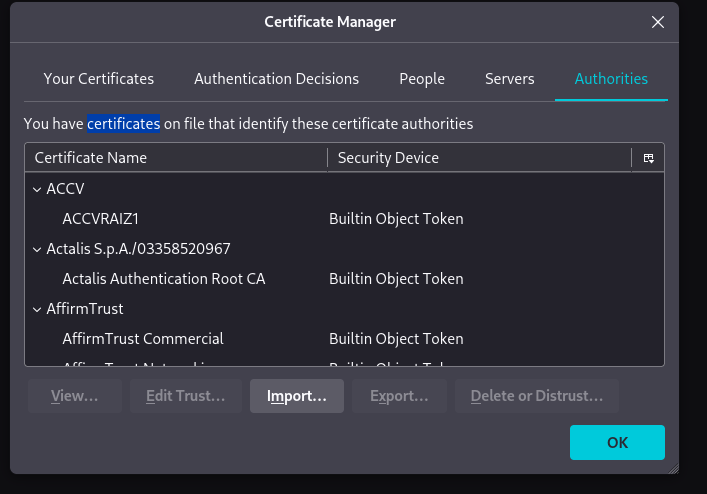Sort by the Certificate Name column header
Viewport: 707px width, 494px height.
[x=176, y=158]
